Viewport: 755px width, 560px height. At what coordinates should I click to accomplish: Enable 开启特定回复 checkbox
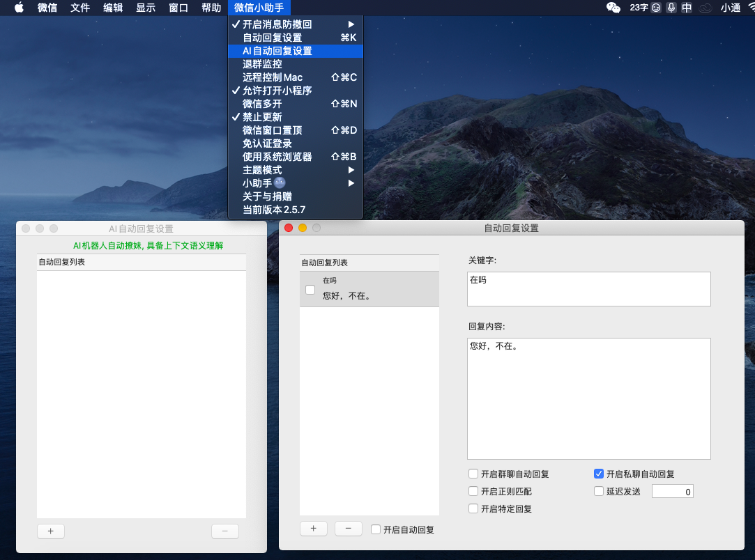(x=473, y=508)
